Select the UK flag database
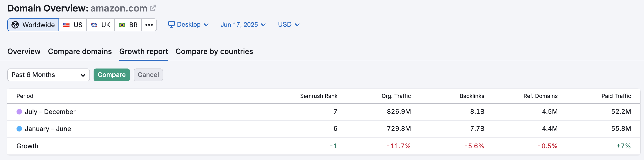 click(100, 25)
